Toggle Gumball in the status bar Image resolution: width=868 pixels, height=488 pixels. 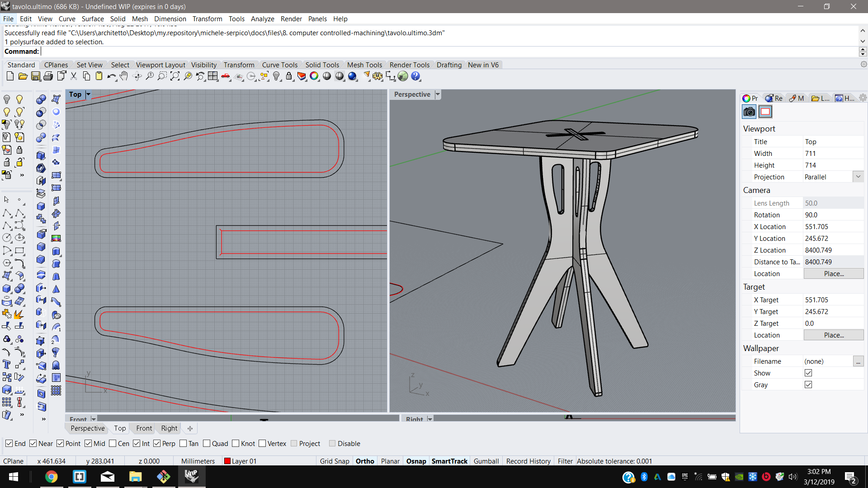486,461
